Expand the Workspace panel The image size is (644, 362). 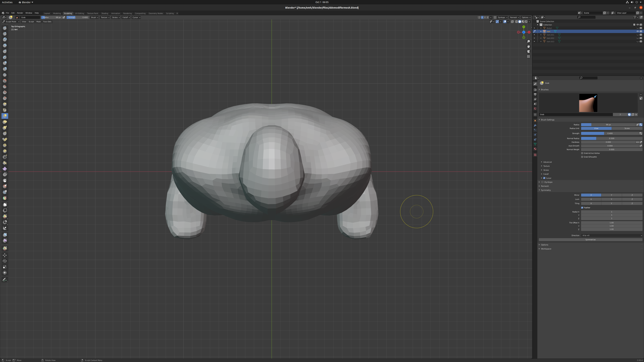pos(546,249)
